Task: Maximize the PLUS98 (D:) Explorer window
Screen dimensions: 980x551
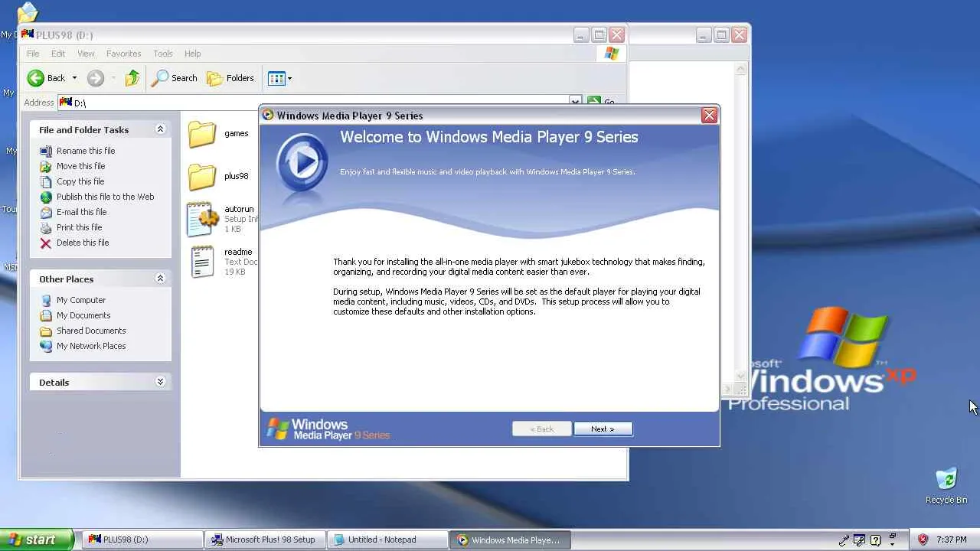Action: tap(599, 34)
